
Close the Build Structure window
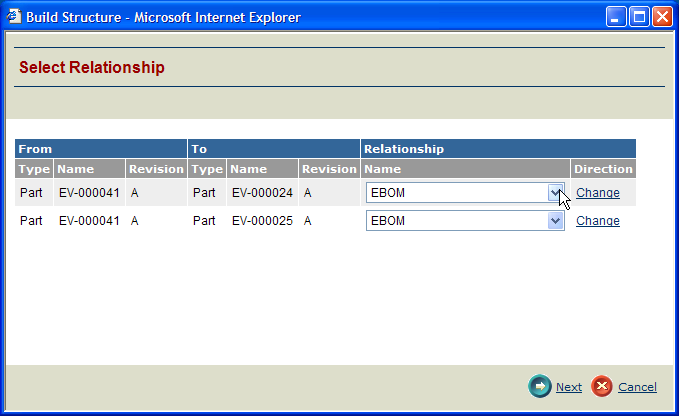point(663,17)
